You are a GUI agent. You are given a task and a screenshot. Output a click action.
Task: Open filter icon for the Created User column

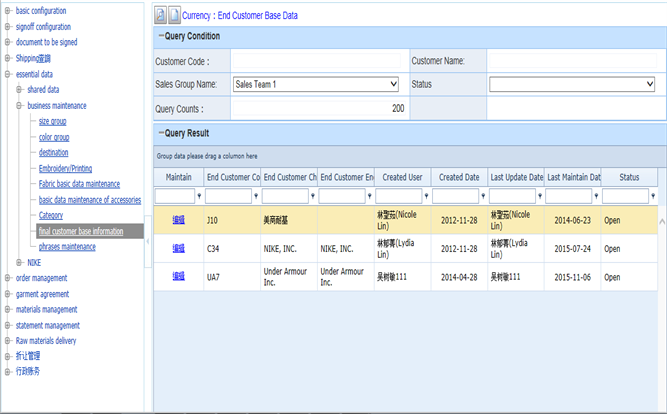[x=427, y=197]
